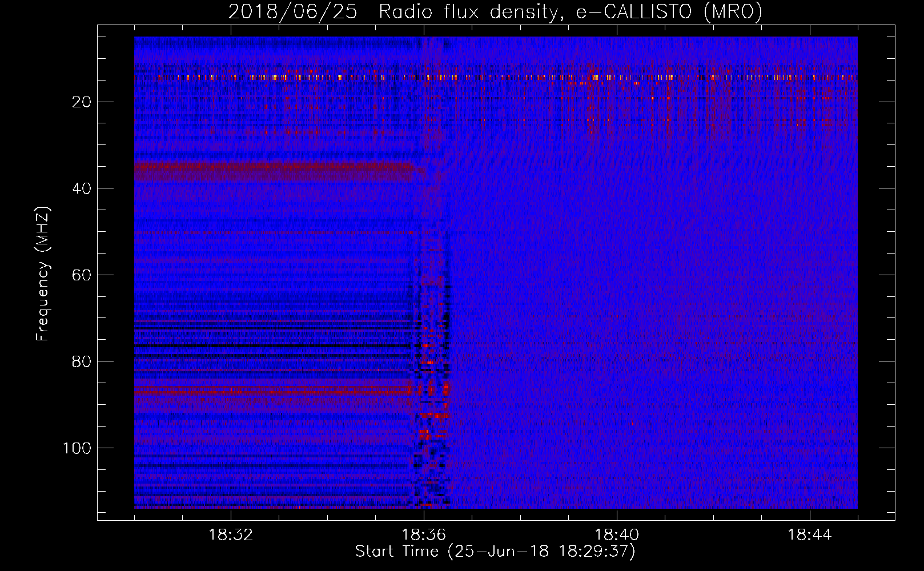Click the 'Frequency (MHZ)' axis label
The height and width of the screenshot is (571, 924).
point(43,274)
